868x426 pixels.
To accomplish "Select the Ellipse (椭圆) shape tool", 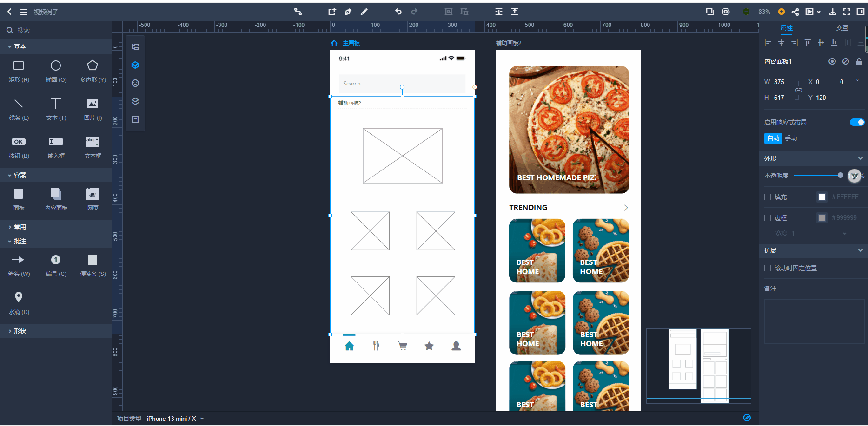I will [56, 71].
